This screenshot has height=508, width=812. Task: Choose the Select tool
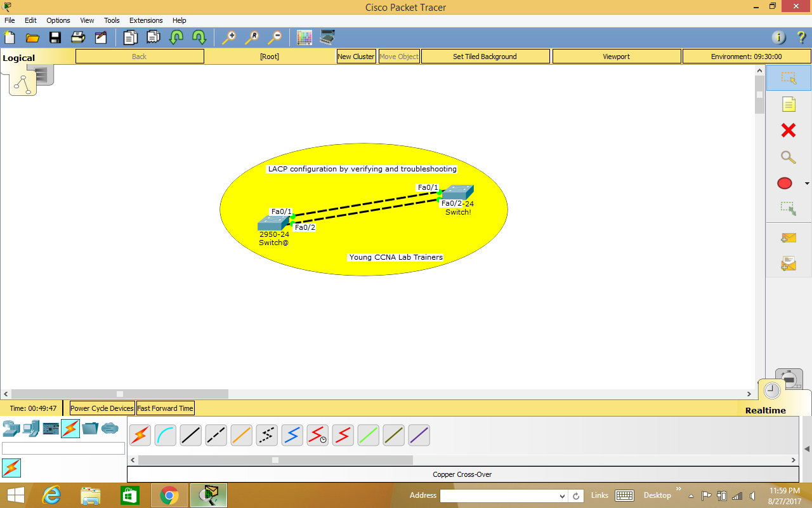pos(789,78)
